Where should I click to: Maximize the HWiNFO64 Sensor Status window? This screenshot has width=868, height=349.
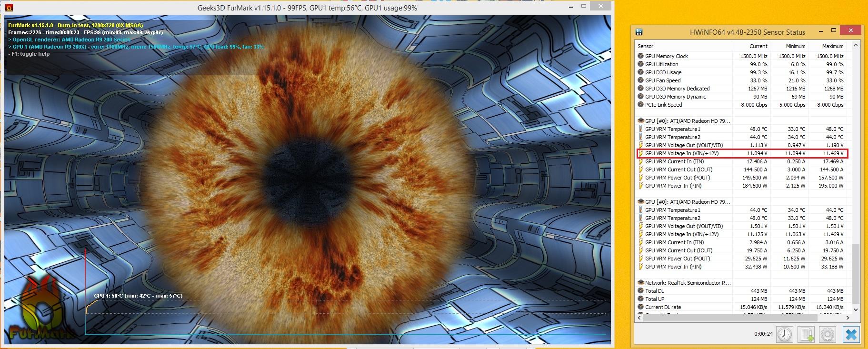pos(834,30)
